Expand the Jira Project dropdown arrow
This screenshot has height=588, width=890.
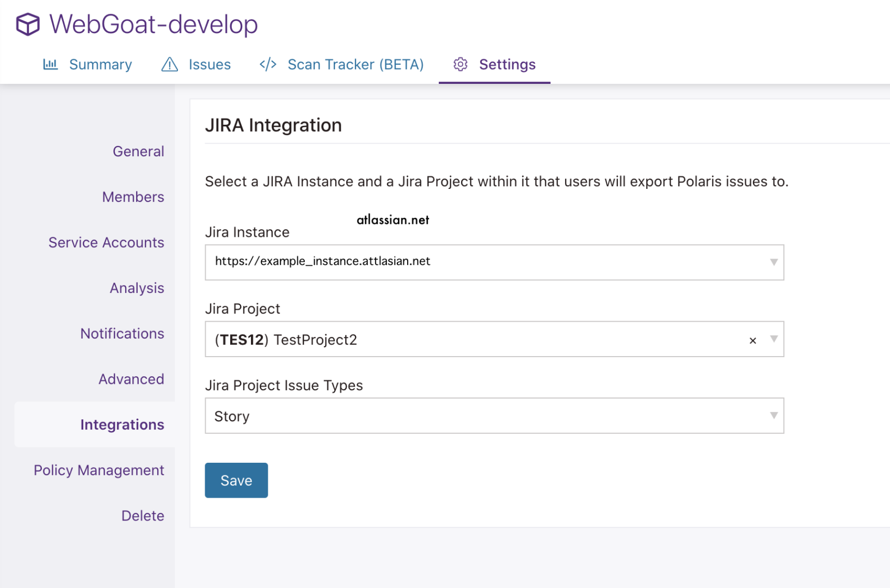point(774,339)
